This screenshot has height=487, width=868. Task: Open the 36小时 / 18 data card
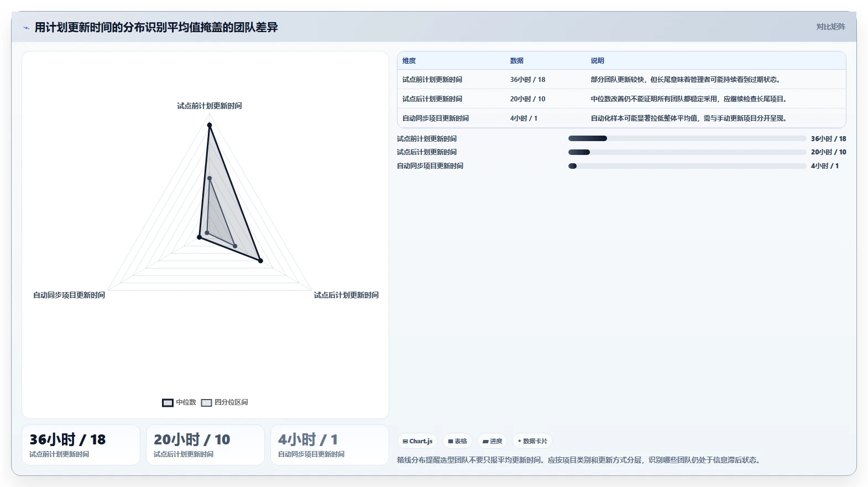point(81,445)
